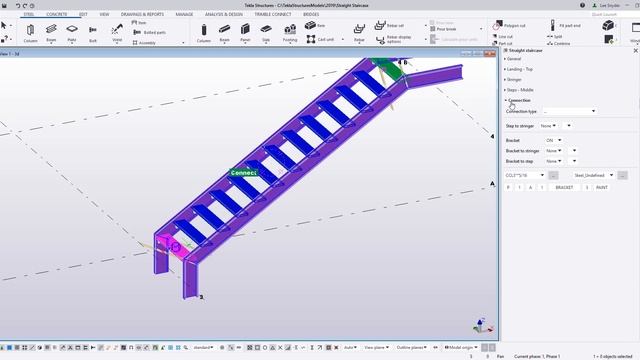Image resolution: width=640 pixels, height=360 pixels.
Task: Expand the Landing - Top section
Action: (518, 69)
